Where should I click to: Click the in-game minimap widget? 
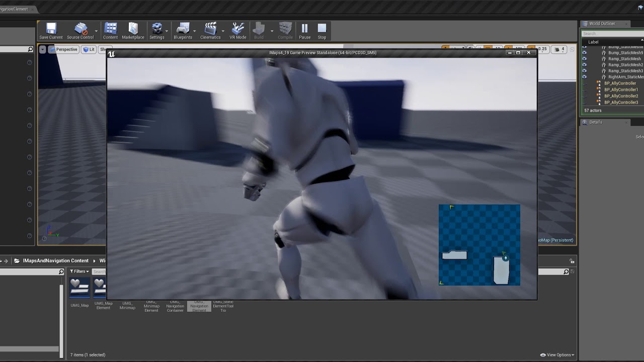click(479, 245)
